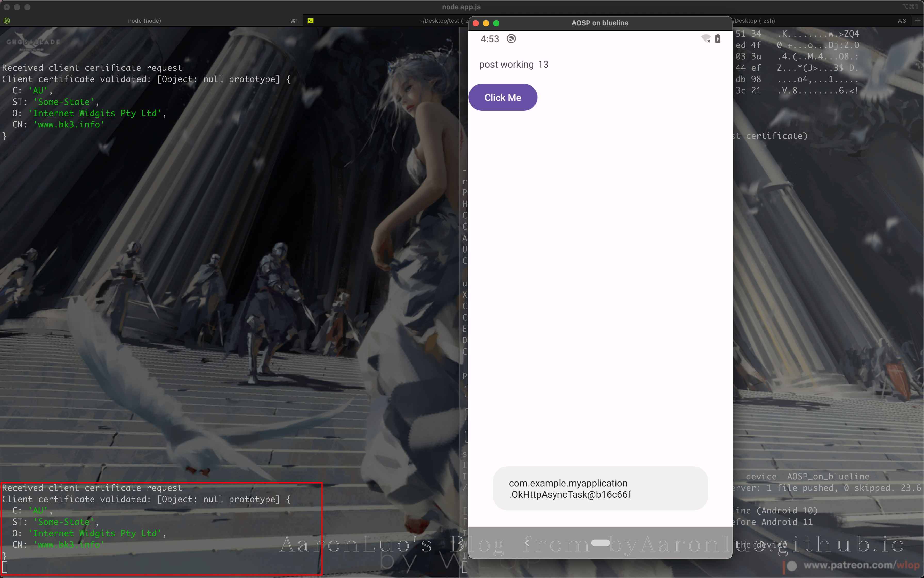924x578 pixels.
Task: Click 'www.bk3.info' in the highlighted terminal output
Action: (x=69, y=544)
